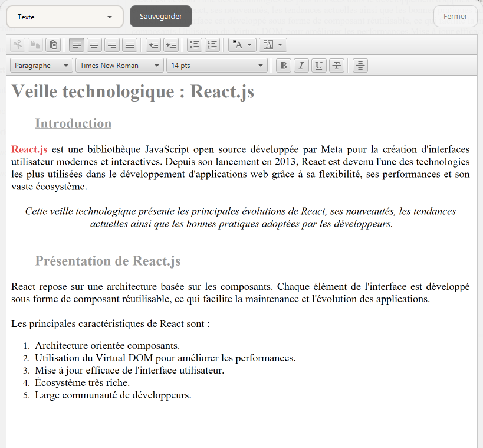
Task: Toggle italic formatting
Action: point(301,66)
